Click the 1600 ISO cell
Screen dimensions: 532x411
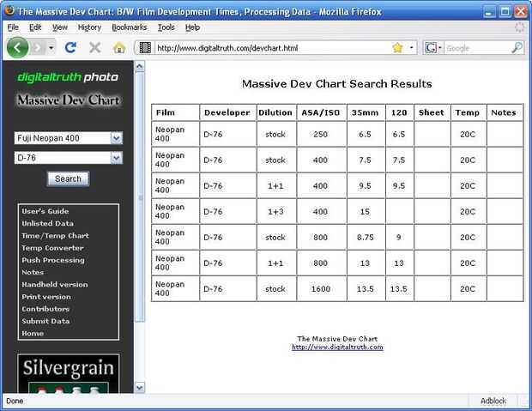point(321,289)
